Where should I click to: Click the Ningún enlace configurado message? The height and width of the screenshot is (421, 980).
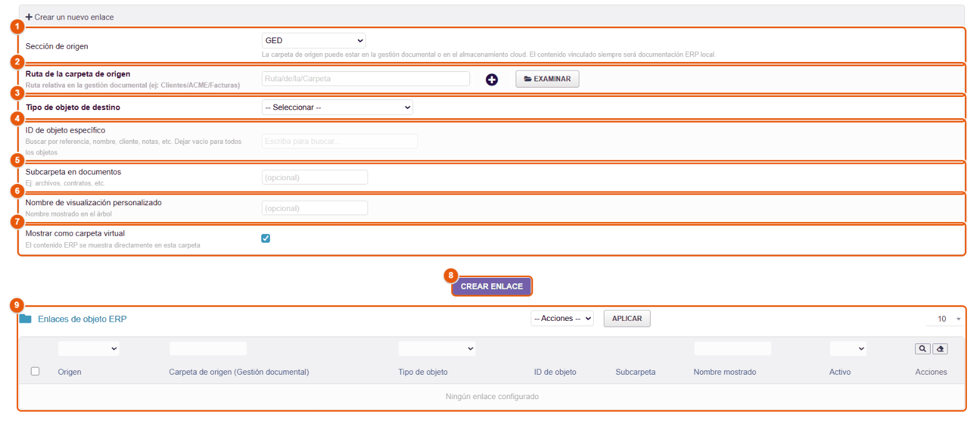[x=492, y=396]
